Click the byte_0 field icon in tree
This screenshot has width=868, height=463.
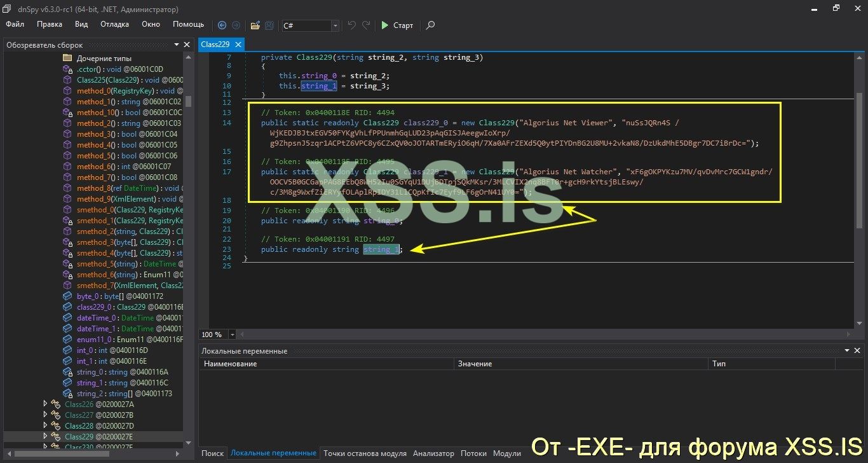tap(67, 296)
